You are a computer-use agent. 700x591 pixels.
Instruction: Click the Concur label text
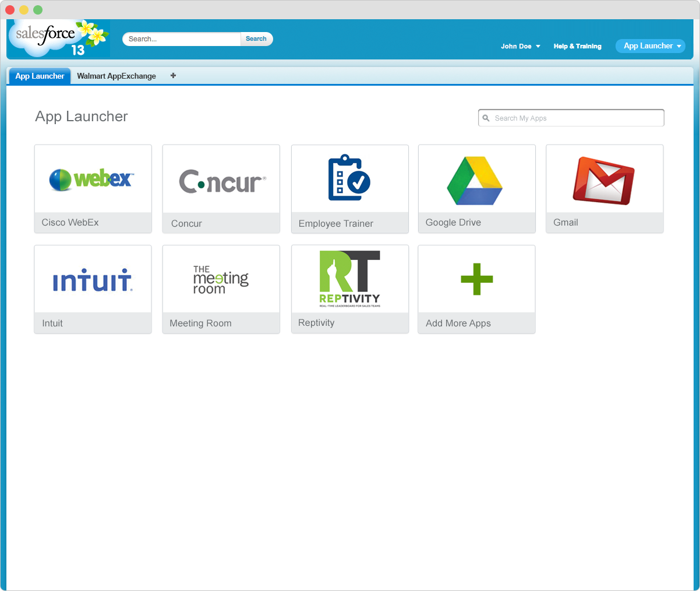(186, 224)
